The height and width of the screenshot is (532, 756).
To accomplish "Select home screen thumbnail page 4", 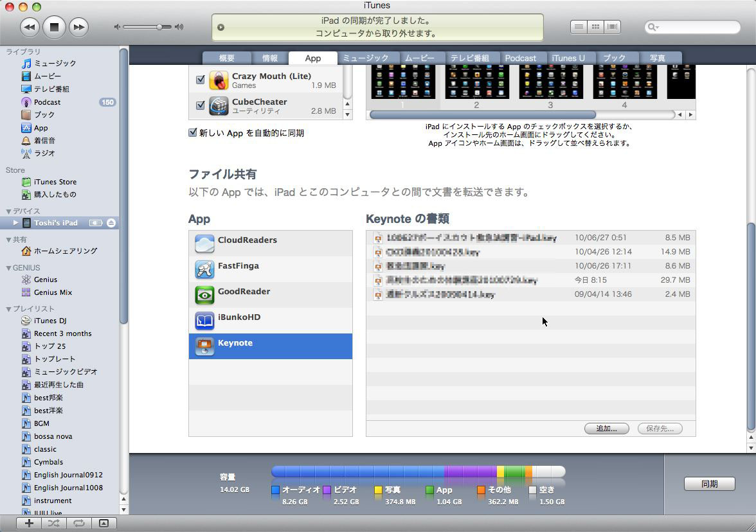I will click(625, 82).
